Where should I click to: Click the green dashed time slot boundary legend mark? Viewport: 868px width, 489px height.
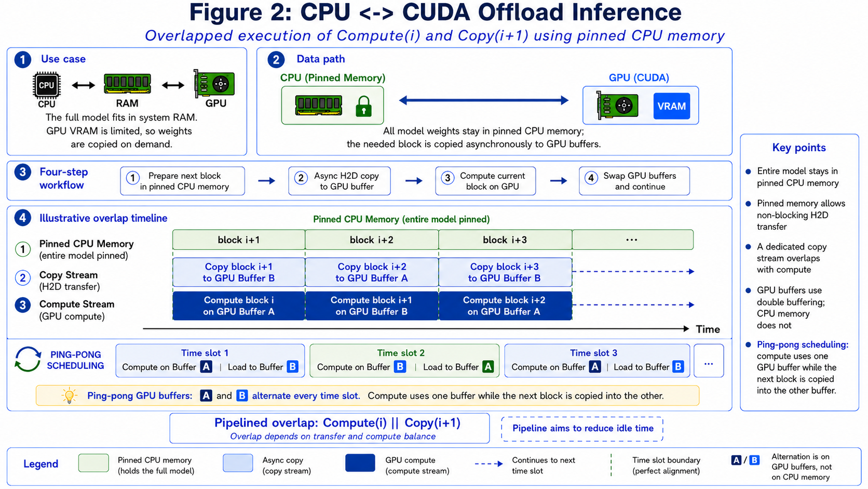click(x=611, y=465)
